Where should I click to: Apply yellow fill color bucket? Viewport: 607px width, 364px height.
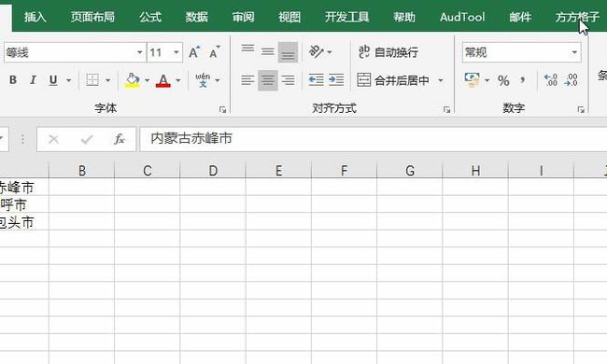tap(132, 80)
